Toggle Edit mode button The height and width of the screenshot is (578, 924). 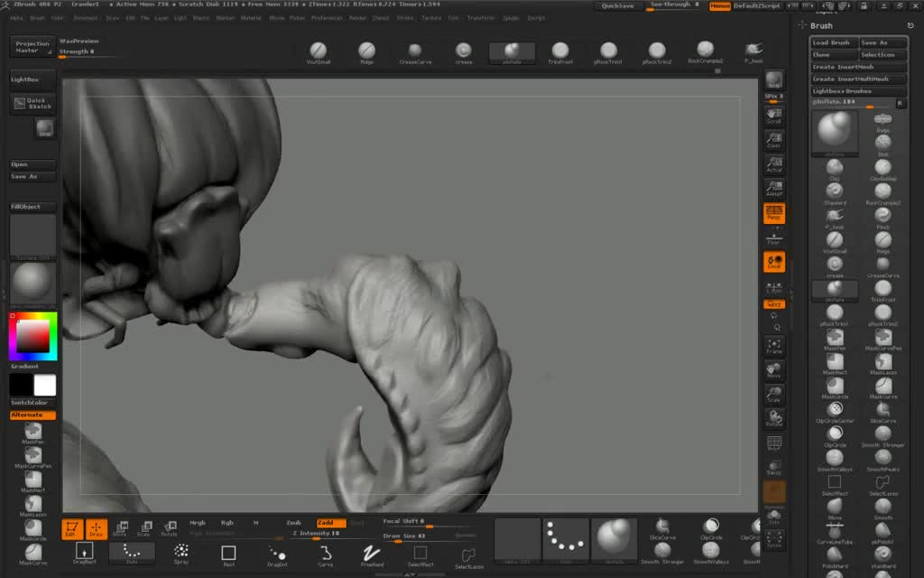[x=72, y=528]
